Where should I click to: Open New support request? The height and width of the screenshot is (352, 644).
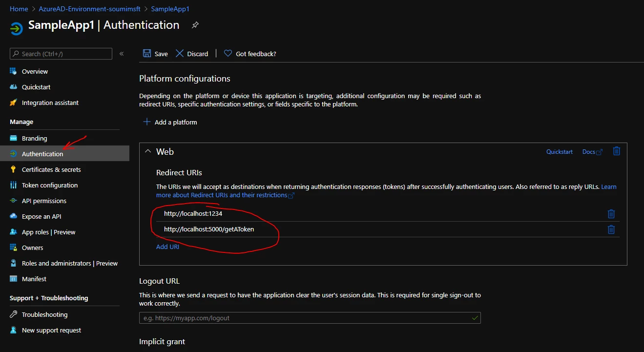pos(52,330)
